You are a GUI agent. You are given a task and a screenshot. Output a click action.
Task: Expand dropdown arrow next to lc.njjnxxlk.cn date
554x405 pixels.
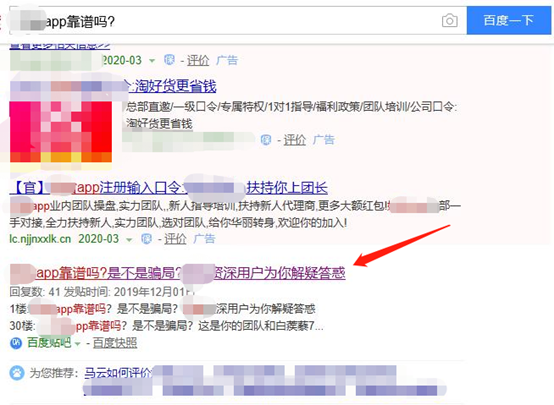click(129, 240)
